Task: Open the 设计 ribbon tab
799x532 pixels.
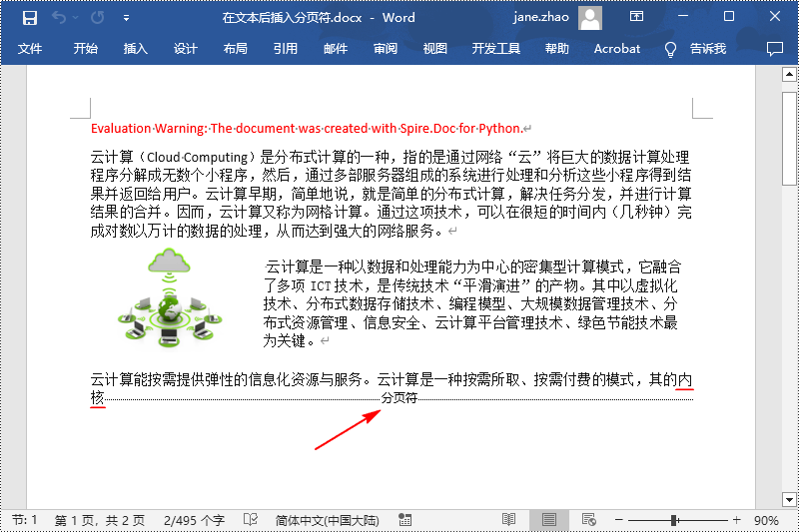Action: (185, 49)
